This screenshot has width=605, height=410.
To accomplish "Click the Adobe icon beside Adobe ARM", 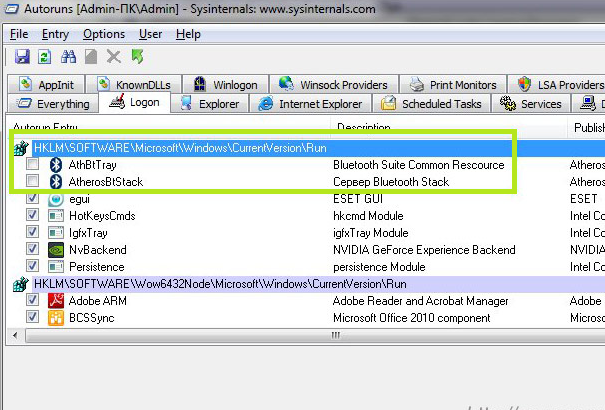I will pos(56,301).
